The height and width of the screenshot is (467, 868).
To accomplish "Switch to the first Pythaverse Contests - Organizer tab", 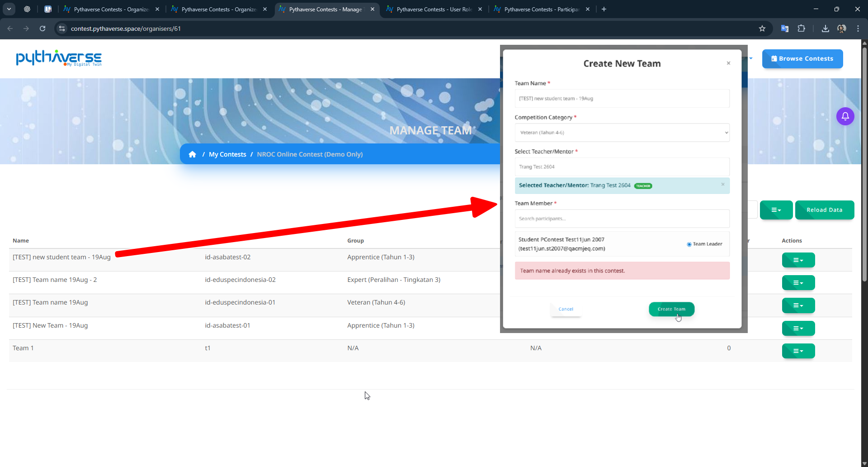I will click(x=111, y=9).
